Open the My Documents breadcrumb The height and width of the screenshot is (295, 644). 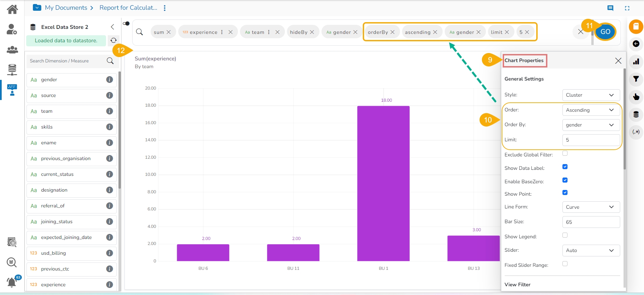tap(66, 8)
